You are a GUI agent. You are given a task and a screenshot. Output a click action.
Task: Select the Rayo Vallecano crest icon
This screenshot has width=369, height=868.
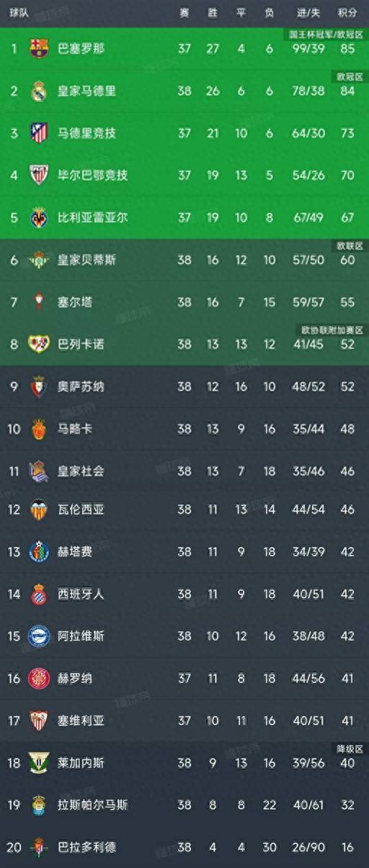coord(38,344)
